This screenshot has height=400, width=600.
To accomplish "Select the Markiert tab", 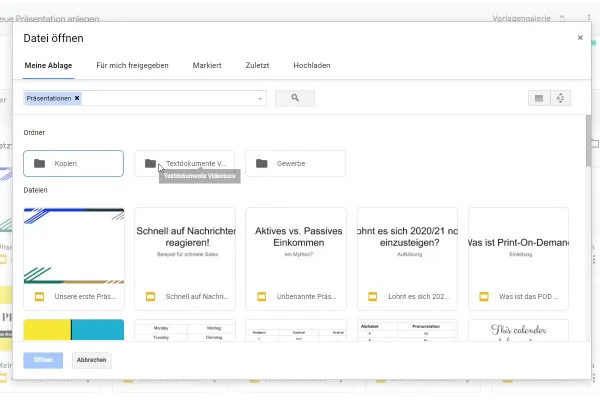I will point(207,65).
